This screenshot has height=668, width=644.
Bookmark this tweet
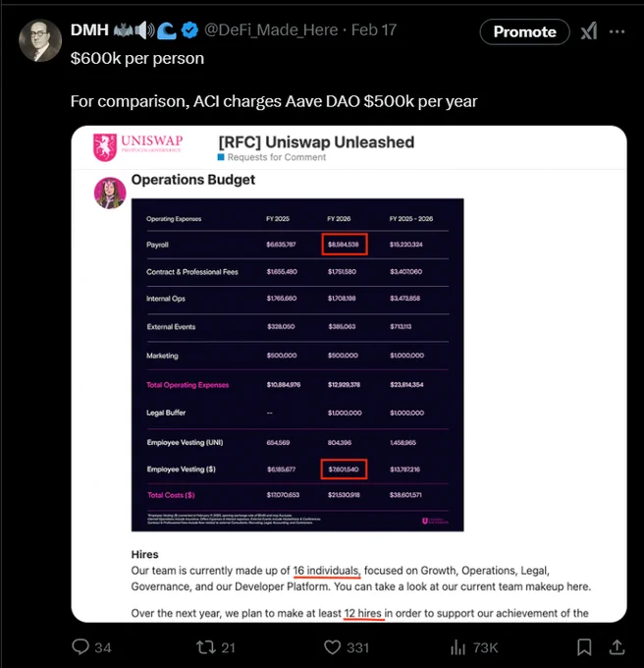click(x=584, y=647)
